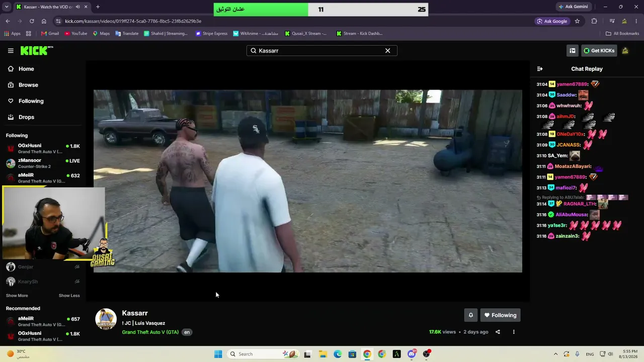Click the Kassarr channel avatar

click(106, 319)
